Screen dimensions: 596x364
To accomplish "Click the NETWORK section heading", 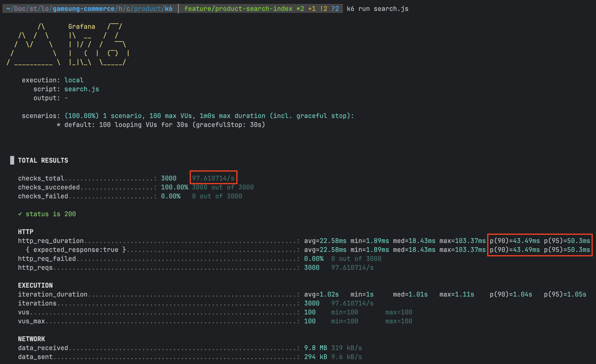I will pyautogui.click(x=31, y=339).
